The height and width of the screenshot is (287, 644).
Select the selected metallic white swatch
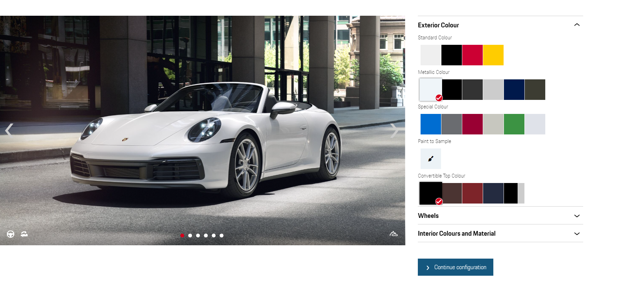pyautogui.click(x=431, y=90)
